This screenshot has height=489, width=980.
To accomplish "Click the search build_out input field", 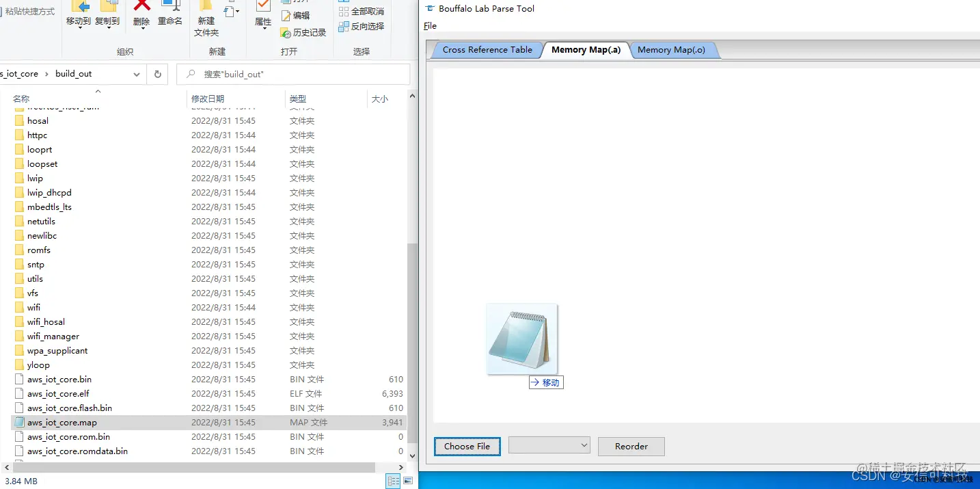I will (293, 74).
